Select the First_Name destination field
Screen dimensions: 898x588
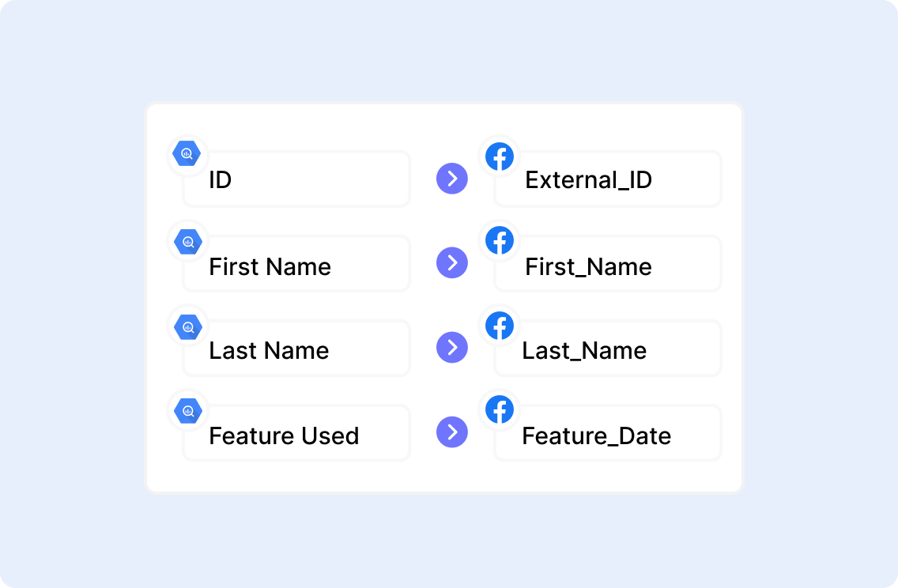tap(607, 266)
